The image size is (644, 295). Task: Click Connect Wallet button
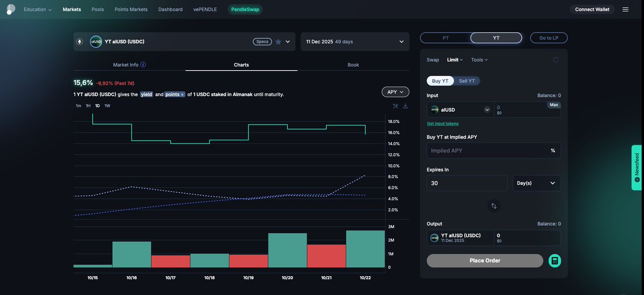click(592, 9)
